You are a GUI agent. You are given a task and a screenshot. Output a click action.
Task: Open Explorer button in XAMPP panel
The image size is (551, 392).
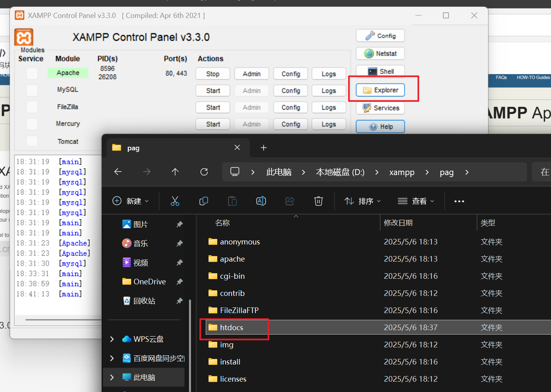tap(380, 90)
